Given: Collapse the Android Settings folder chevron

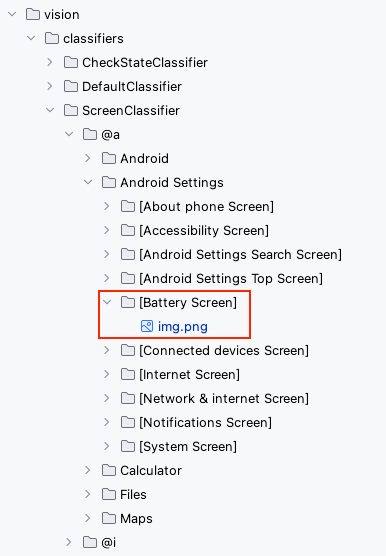Looking at the screenshot, I should [x=88, y=182].
